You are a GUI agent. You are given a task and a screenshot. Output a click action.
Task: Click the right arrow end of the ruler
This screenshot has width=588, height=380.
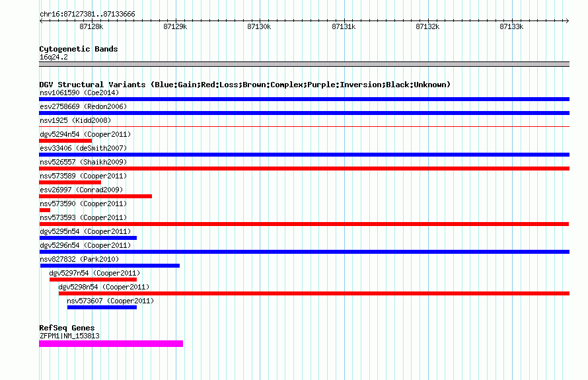[567, 20]
